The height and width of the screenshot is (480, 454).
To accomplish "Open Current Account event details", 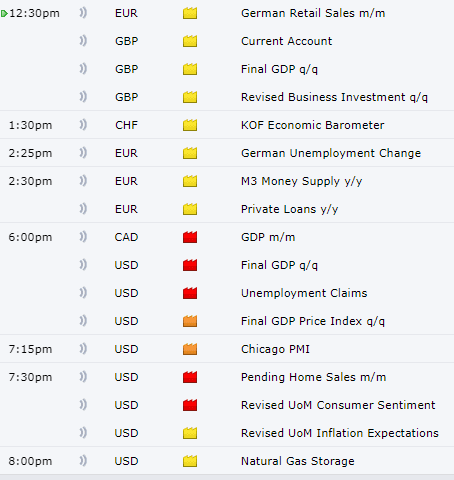I will (x=286, y=41).
